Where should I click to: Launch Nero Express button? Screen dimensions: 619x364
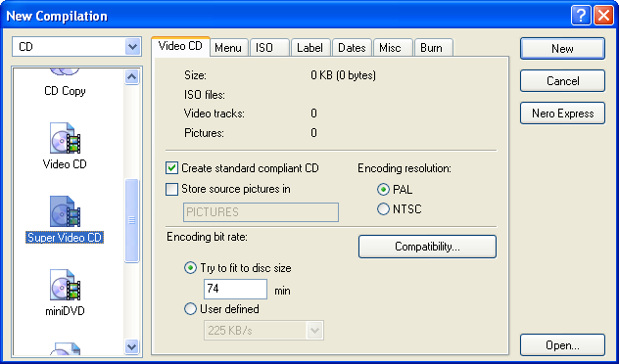[562, 114]
